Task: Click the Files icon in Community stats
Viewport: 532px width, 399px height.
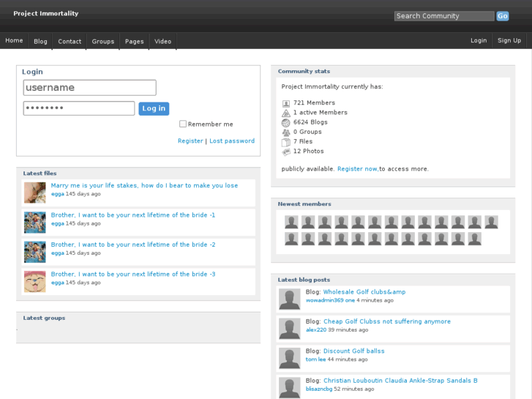Action: pyautogui.click(x=286, y=142)
